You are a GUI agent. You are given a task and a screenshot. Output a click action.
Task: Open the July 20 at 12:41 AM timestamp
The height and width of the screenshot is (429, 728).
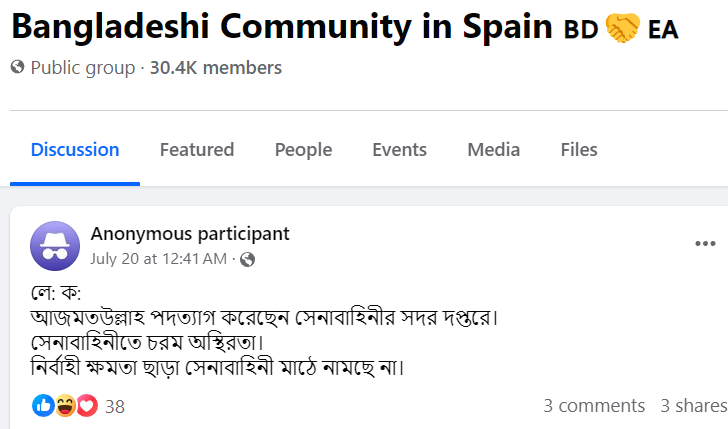158,259
